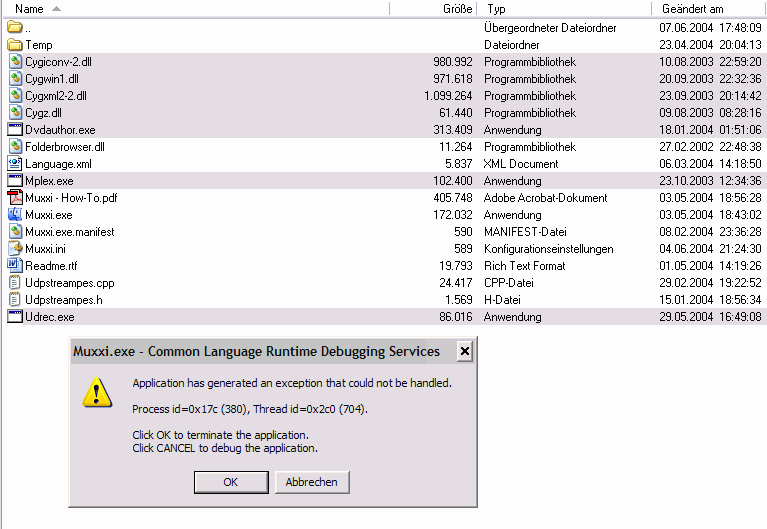Select the Readme.rtf document icon
This screenshot has width=767, height=529.
point(15,266)
